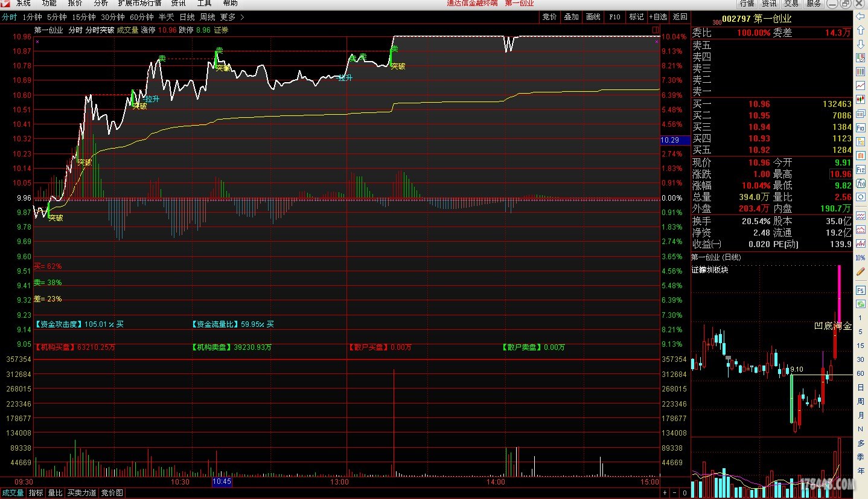Open the 工具 menu
The height and width of the screenshot is (499, 868).
(x=204, y=3)
